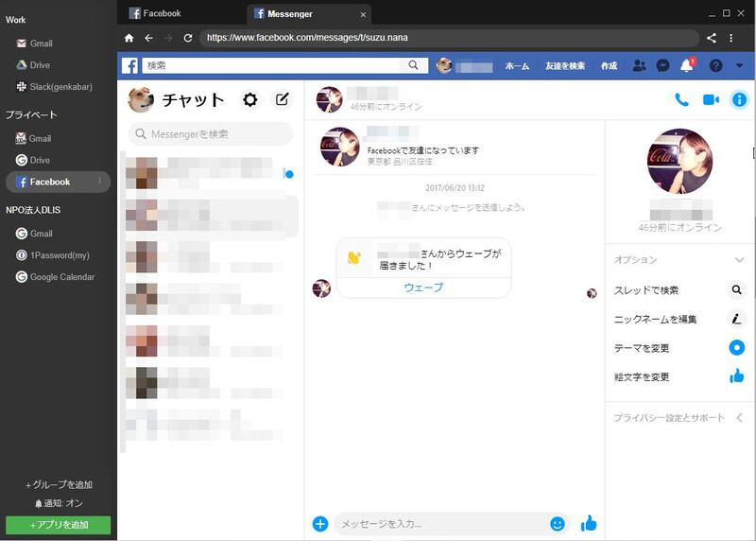Close the Messenger tab
Viewport: 756px width, 541px height.
(x=363, y=14)
